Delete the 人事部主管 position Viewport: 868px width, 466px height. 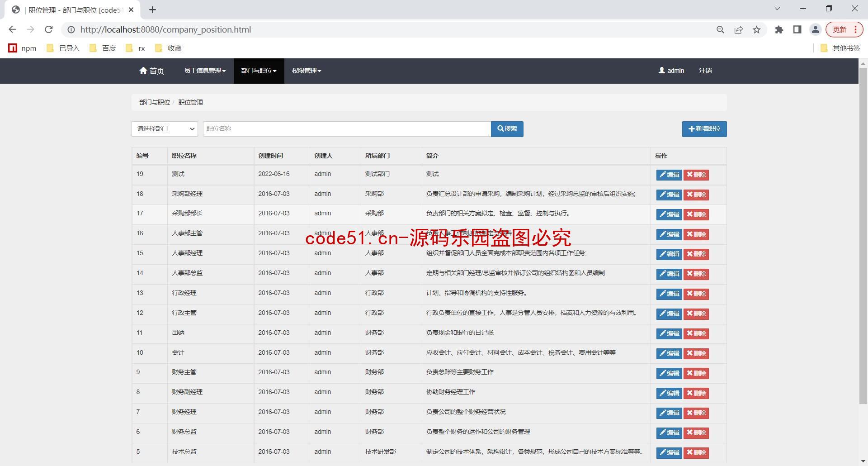click(696, 234)
